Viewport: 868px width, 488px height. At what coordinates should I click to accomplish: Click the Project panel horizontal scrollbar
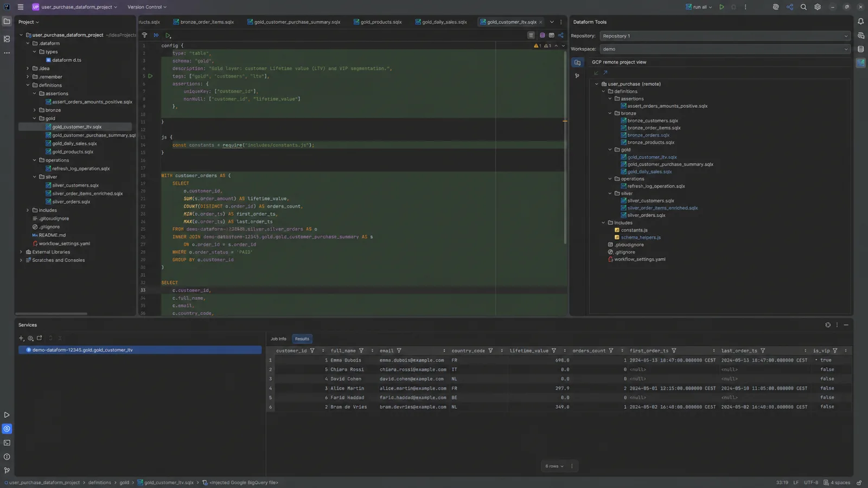pyautogui.click(x=51, y=313)
